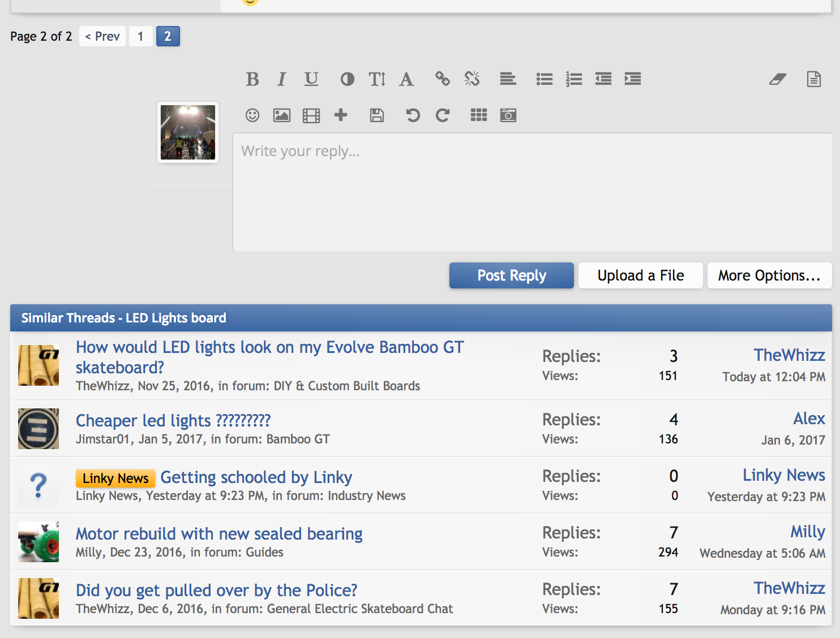Open the font family dropdown
This screenshot has width=840, height=638.
coord(406,79)
